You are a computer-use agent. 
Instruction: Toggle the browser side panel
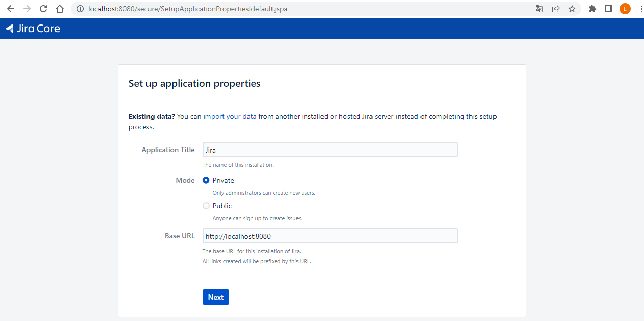click(609, 9)
